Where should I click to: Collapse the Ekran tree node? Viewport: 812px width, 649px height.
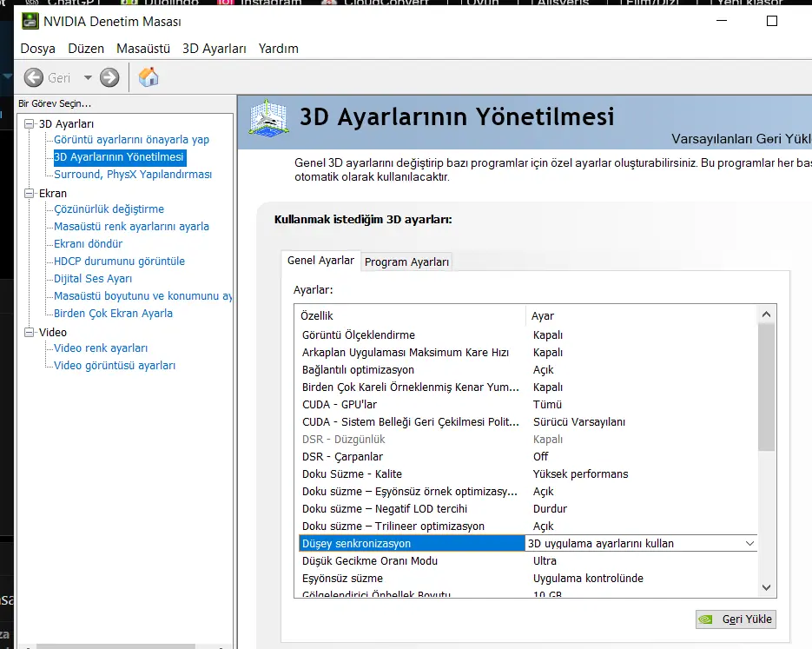click(29, 193)
